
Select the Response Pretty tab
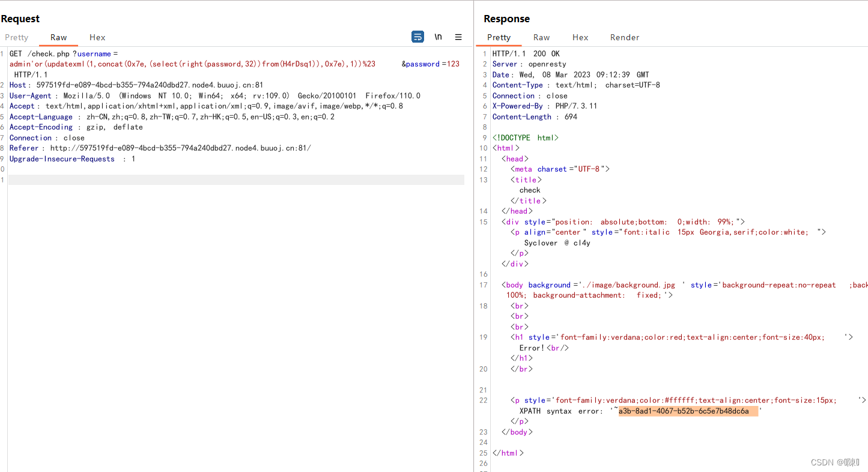[x=499, y=37]
